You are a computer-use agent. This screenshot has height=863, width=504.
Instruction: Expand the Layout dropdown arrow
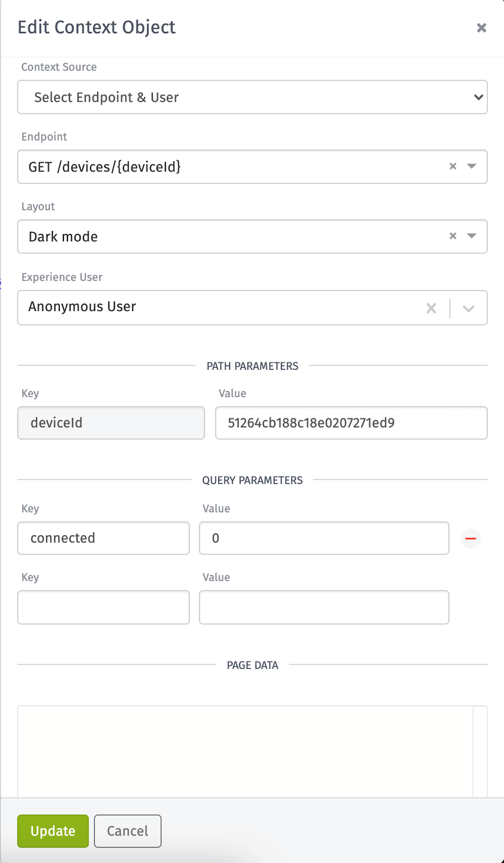tap(472, 236)
